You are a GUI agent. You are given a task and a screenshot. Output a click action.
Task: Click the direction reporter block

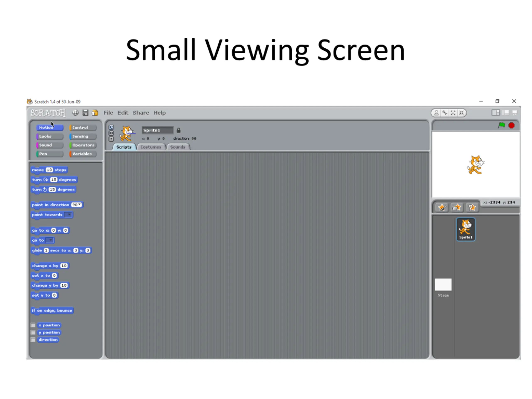[x=48, y=340]
